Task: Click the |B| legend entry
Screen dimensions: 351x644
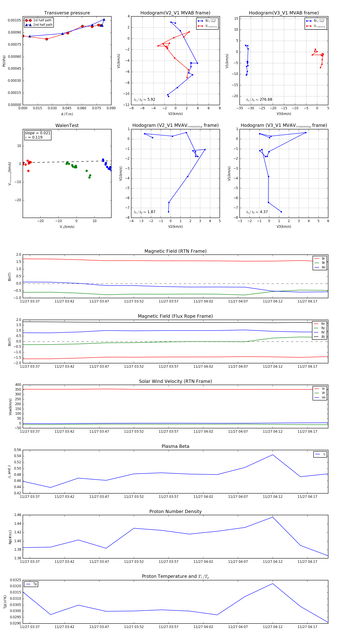Action: [320, 337]
